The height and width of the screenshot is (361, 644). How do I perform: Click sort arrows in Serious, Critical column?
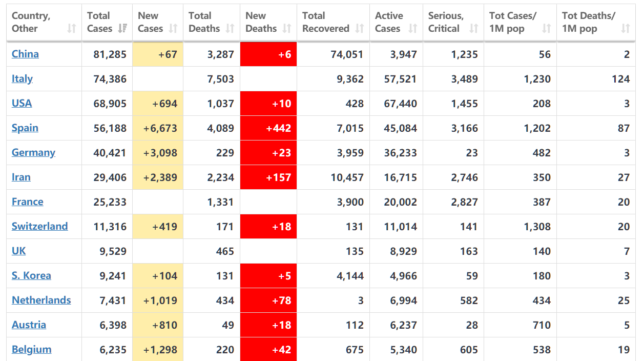(x=473, y=29)
